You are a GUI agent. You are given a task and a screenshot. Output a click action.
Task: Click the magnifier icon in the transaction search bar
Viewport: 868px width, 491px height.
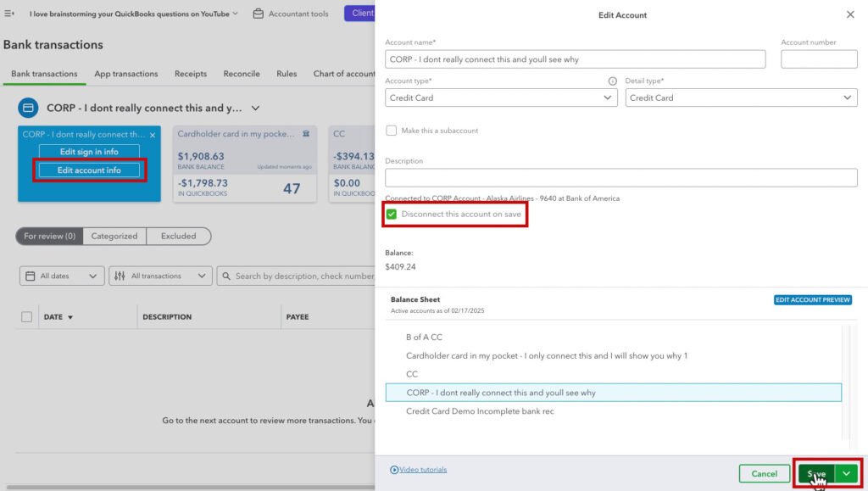(x=225, y=276)
